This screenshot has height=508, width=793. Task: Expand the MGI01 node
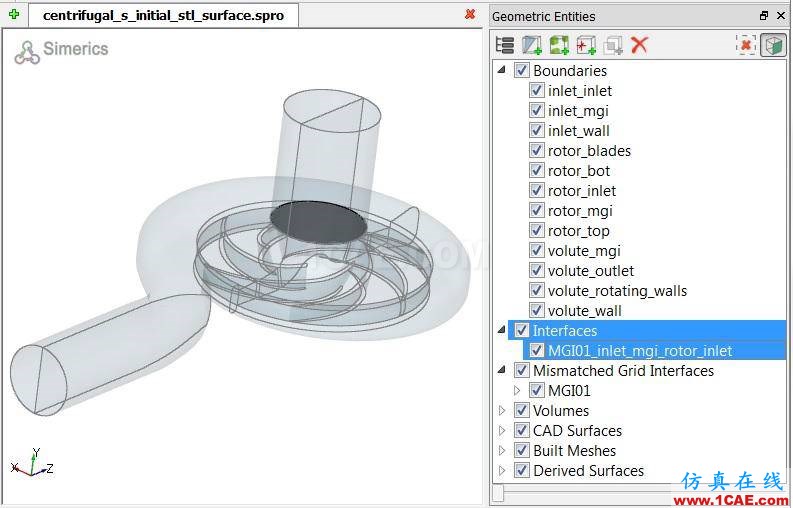point(517,391)
